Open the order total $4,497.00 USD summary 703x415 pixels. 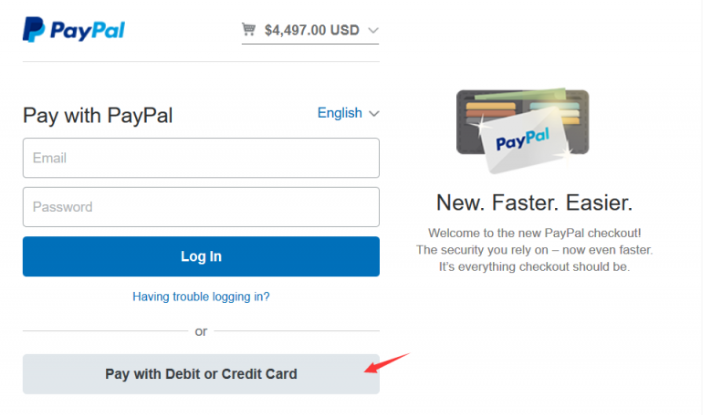tap(310, 30)
